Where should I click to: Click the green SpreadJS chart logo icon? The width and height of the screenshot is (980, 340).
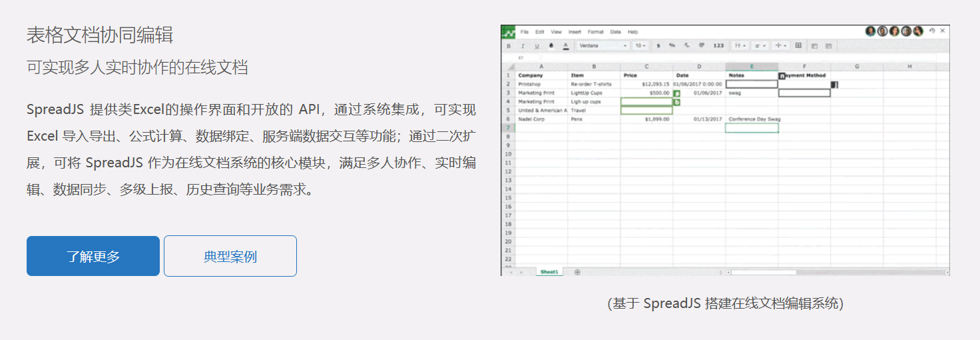pyautogui.click(x=508, y=33)
